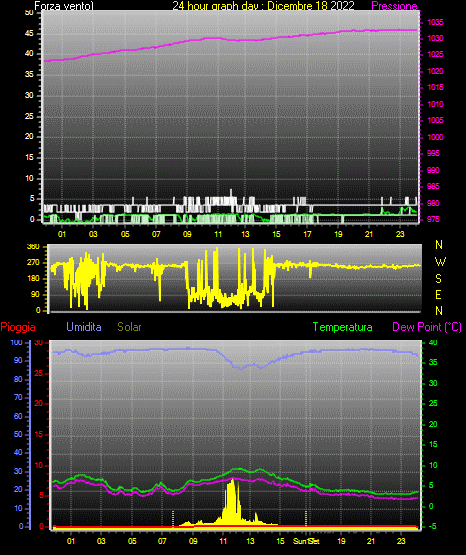This screenshot has width=466, height=555.
Task: Click the red 'Pioggia' legend label
Action: (x=18, y=327)
